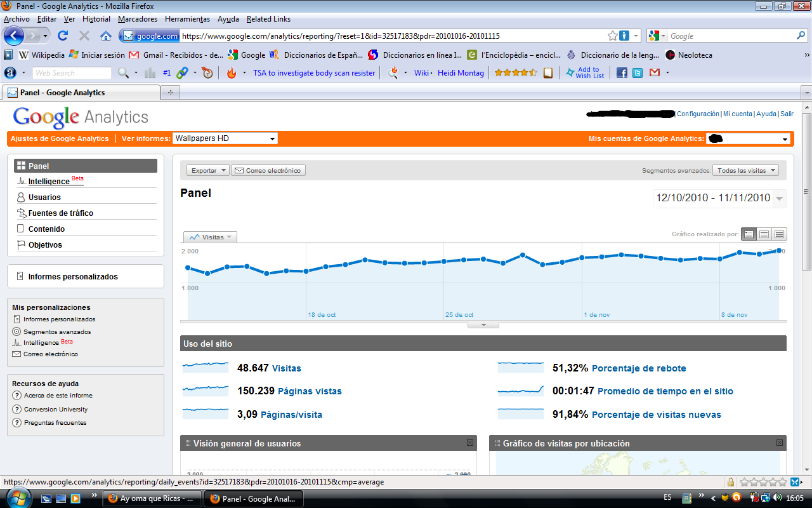This screenshot has height=508, width=812.
Task: Open the Ver informes Wallpapers HD dropdown
Action: pyautogui.click(x=225, y=138)
